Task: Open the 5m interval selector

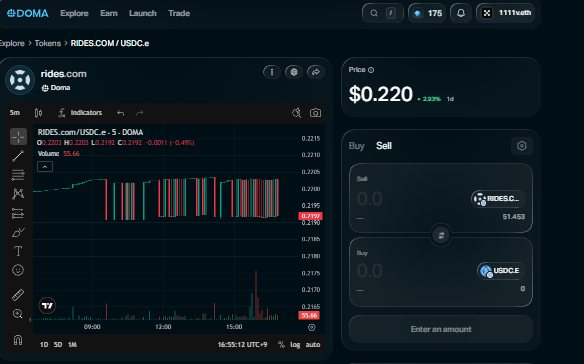Action: click(x=15, y=113)
